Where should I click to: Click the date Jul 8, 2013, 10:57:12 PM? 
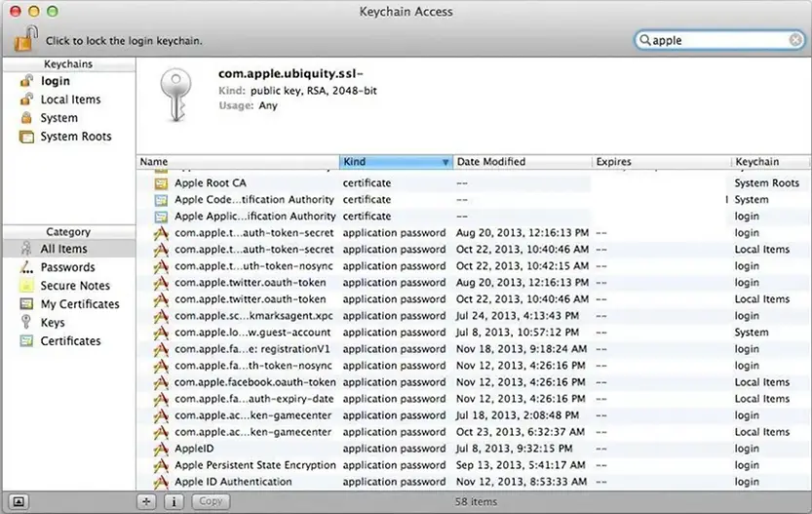pyautogui.click(x=518, y=333)
